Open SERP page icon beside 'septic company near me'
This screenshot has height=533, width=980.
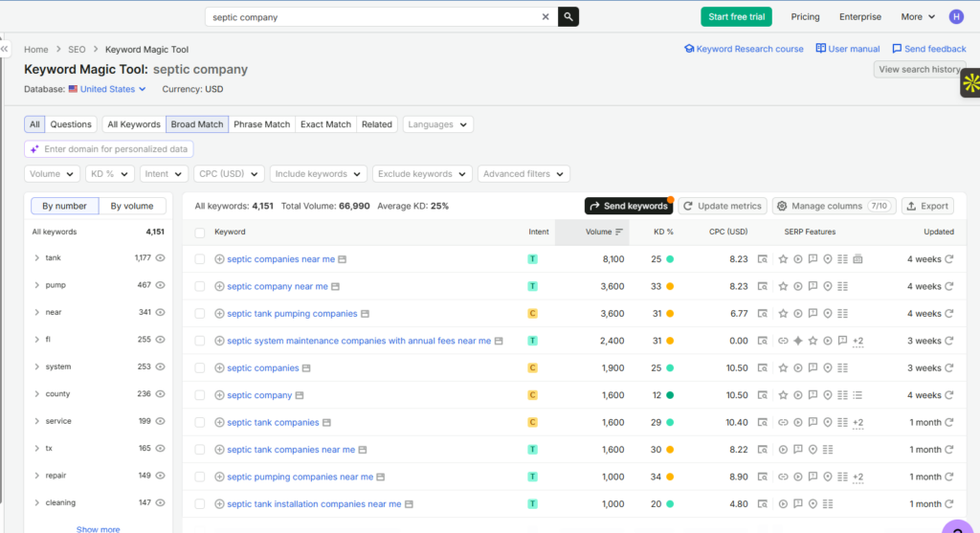tap(336, 287)
